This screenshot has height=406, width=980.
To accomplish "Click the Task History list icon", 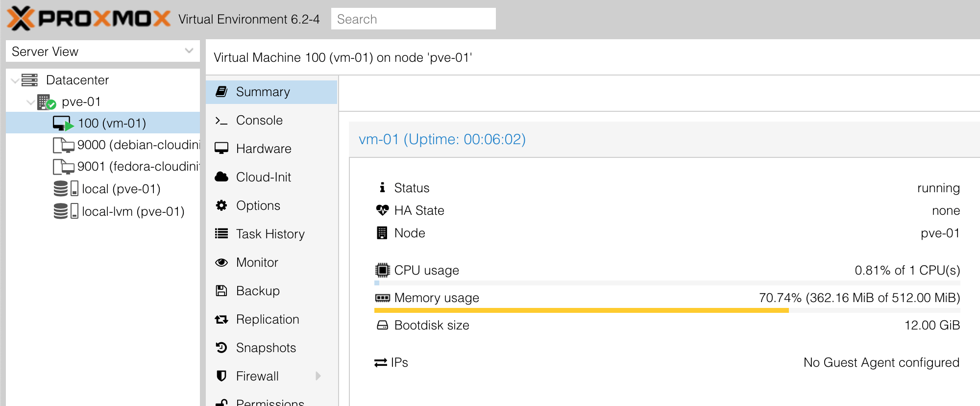I will (x=221, y=234).
